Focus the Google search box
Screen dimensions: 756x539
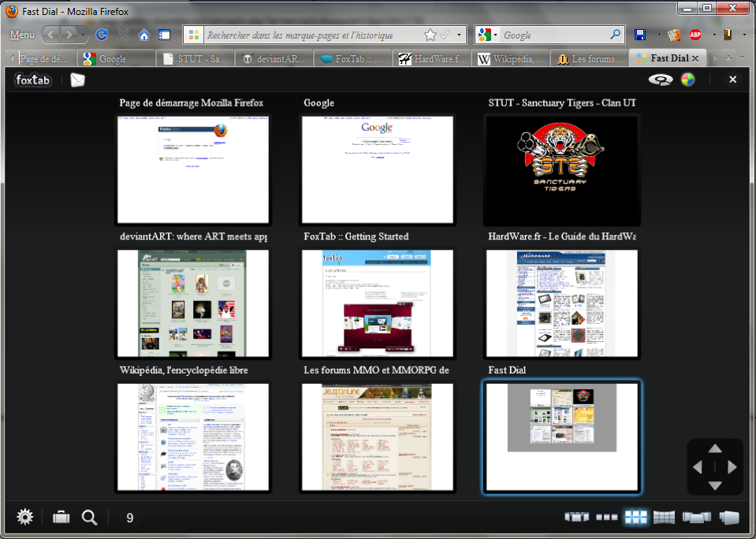(554, 35)
